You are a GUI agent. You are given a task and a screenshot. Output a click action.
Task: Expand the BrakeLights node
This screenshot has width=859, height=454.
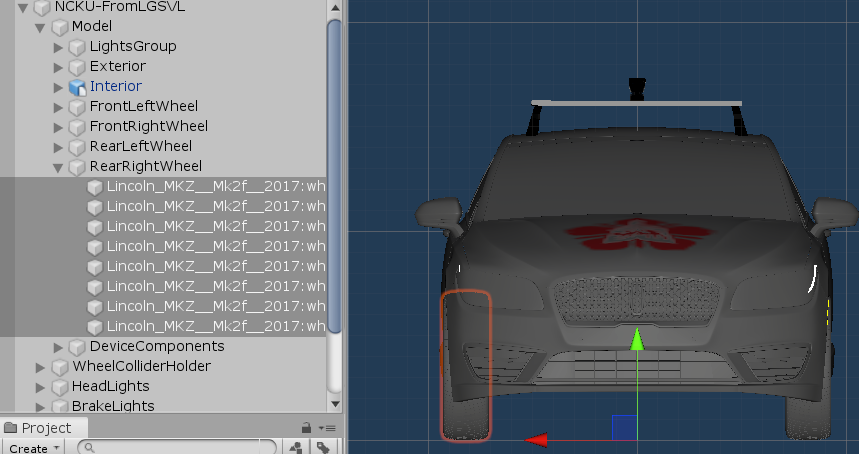[x=40, y=407]
